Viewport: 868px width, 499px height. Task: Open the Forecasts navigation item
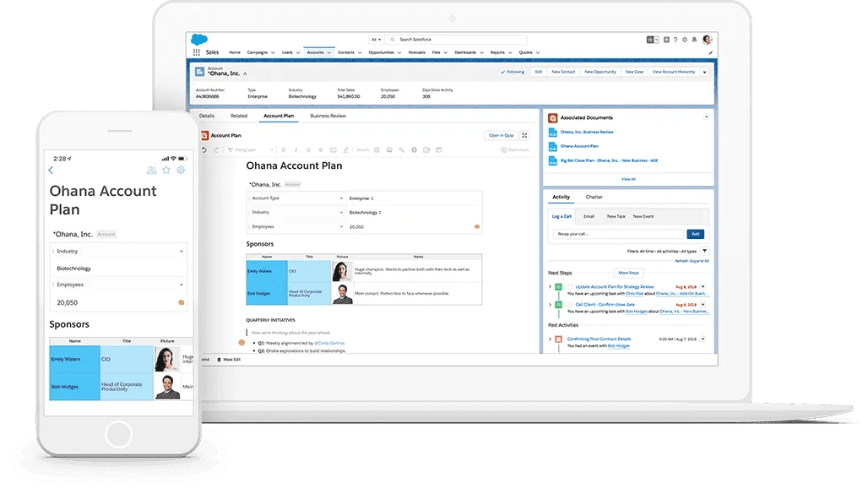(x=417, y=52)
